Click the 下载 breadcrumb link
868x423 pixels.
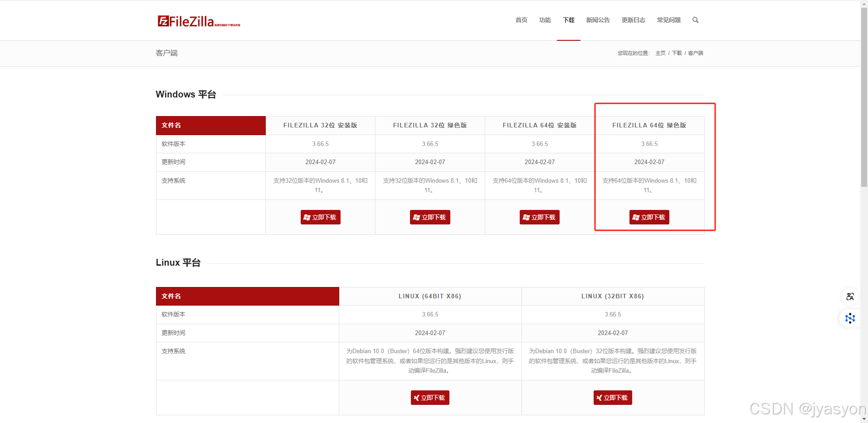point(677,53)
